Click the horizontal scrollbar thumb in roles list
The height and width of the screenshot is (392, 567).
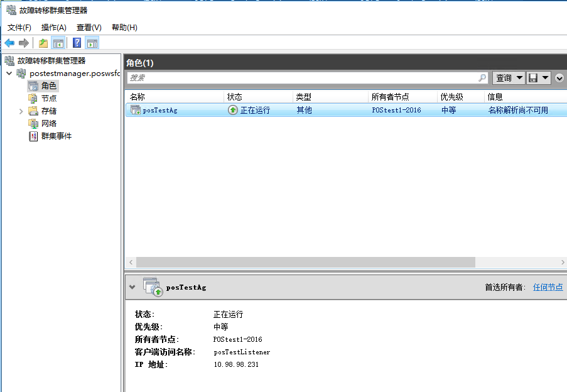[x=306, y=262]
